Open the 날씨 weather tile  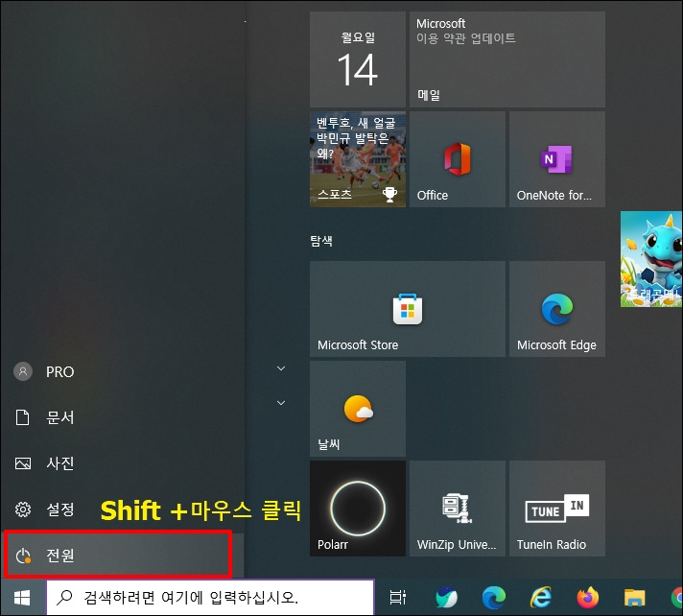click(358, 409)
